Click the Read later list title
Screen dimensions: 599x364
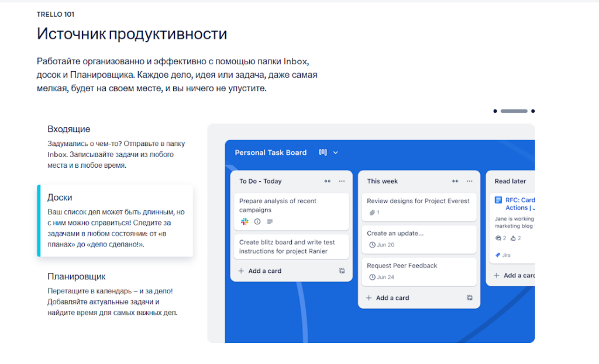pos(510,181)
